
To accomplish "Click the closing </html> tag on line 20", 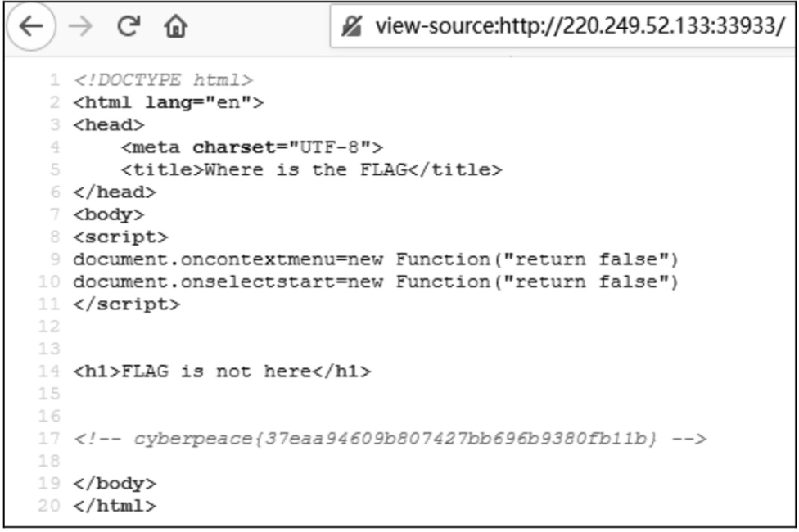I will coord(115,506).
